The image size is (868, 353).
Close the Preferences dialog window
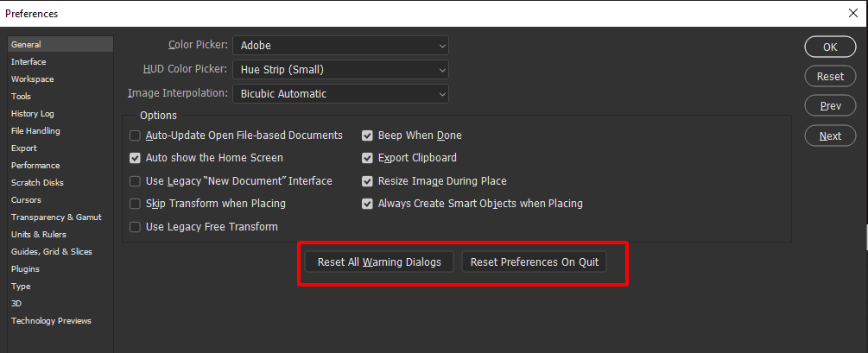click(854, 14)
